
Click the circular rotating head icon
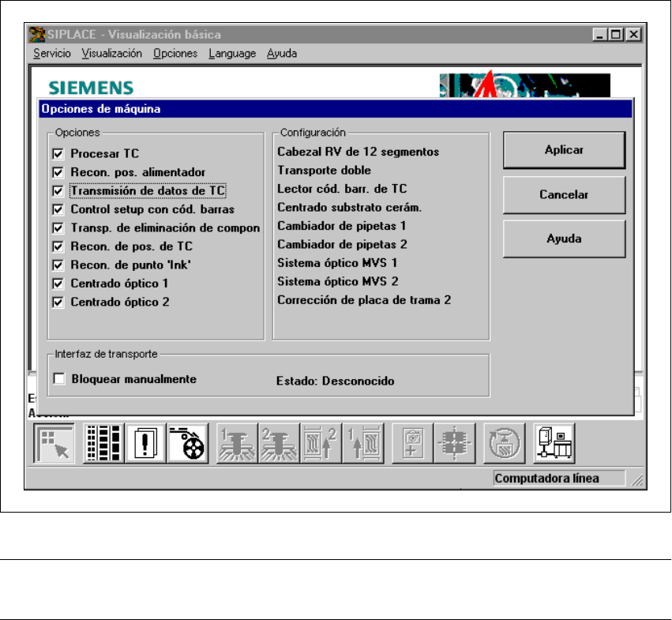505,443
